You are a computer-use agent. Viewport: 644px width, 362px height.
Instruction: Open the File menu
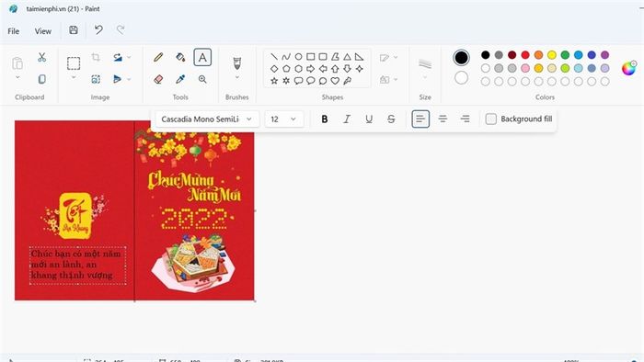[14, 31]
